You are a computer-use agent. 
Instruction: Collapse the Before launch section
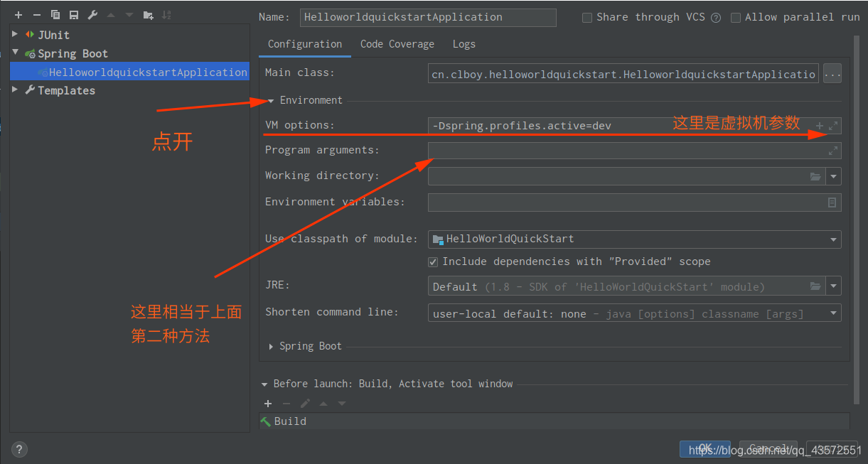click(264, 384)
